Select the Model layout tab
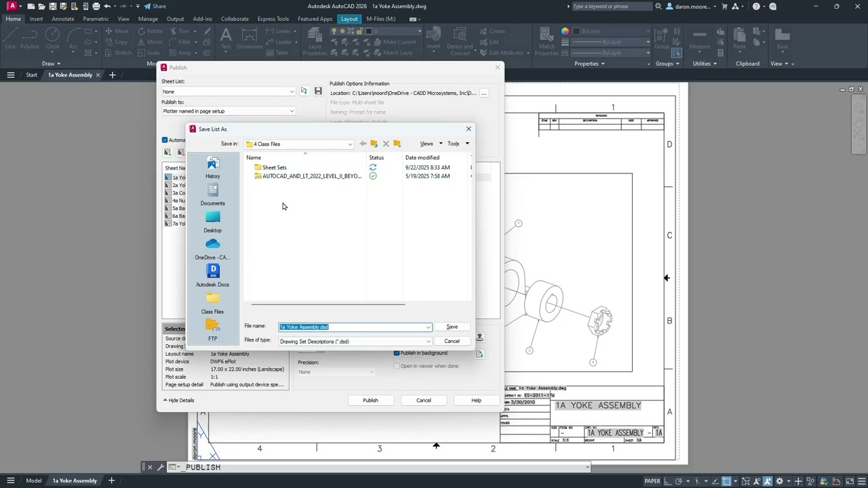 coord(34,481)
